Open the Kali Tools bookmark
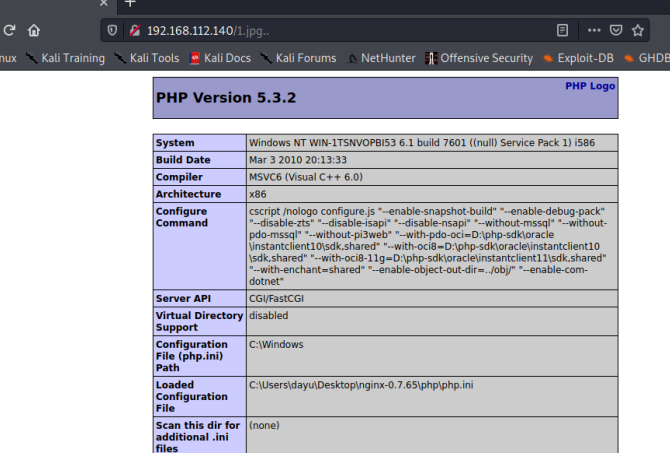 click(147, 58)
